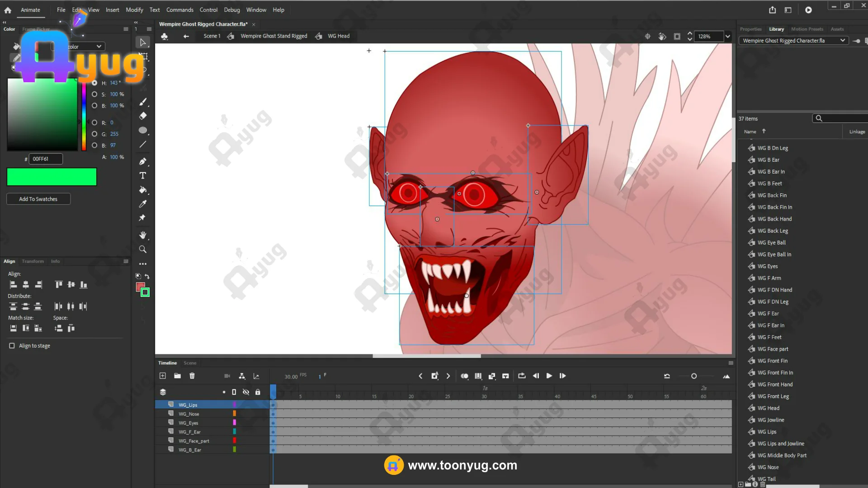Select the Eraser tool

coord(143,116)
